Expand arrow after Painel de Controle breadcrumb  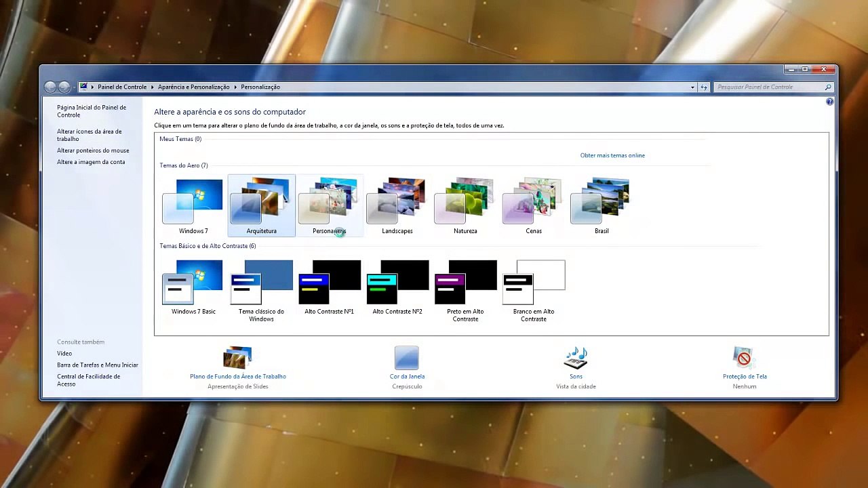(153, 87)
